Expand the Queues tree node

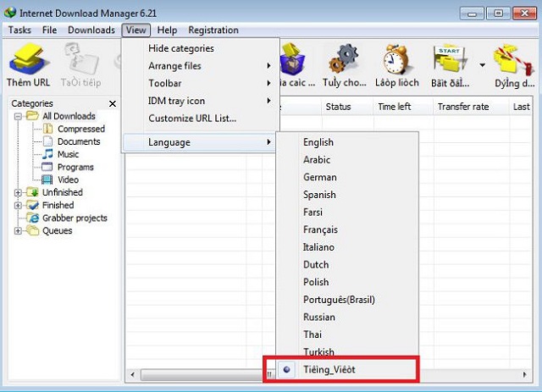[18, 231]
